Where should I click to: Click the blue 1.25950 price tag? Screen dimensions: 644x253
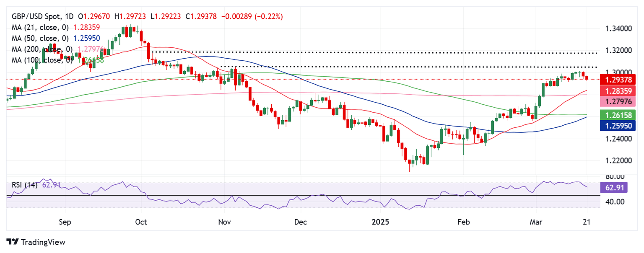click(x=615, y=125)
